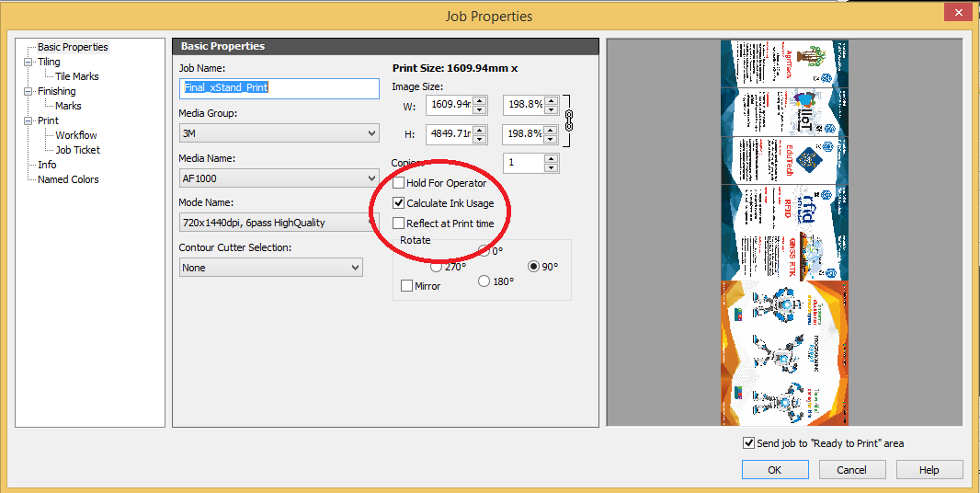Click the aspect ratio chain link icon
This screenshot has height=493, width=980.
pyautogui.click(x=568, y=119)
